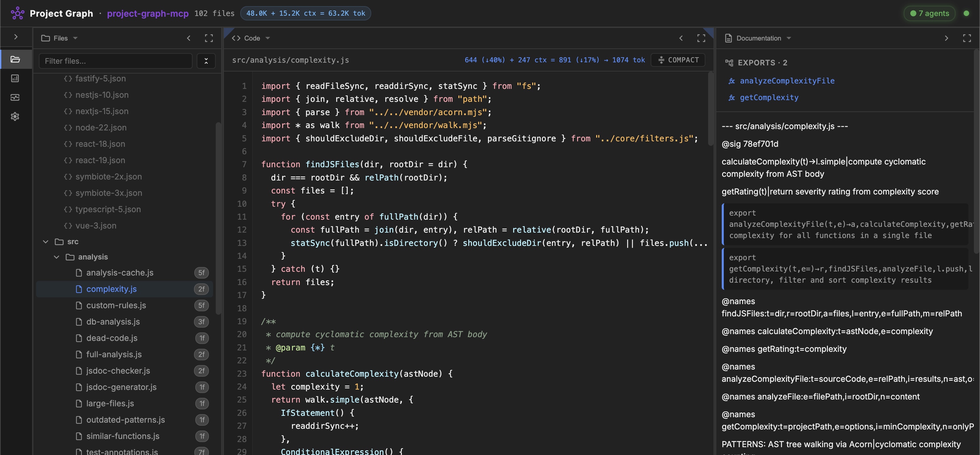Click the code editor vertical scrollbar
The height and width of the screenshot is (455, 980).
[710, 109]
